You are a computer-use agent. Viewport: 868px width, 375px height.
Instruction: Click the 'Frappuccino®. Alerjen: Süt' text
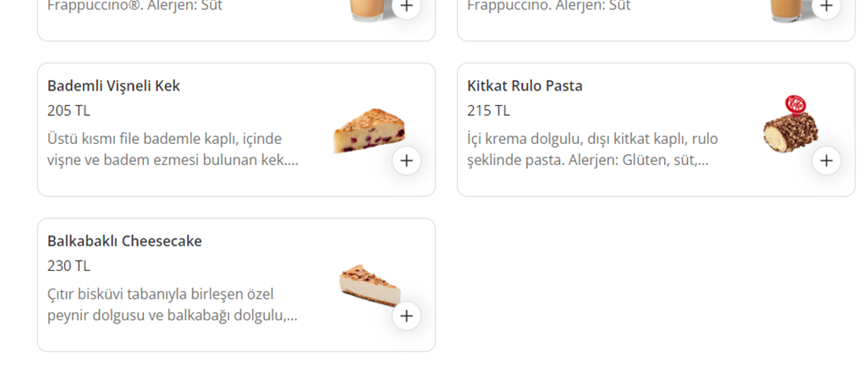point(135,6)
